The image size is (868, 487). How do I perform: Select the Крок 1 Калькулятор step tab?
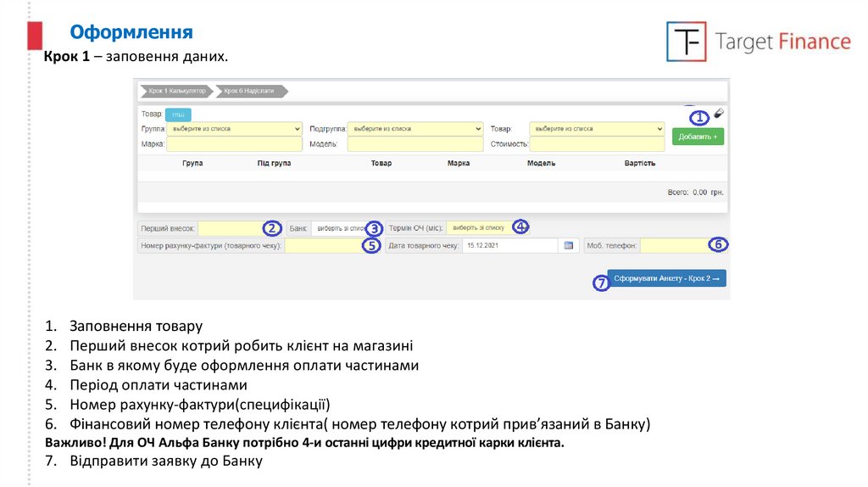176,91
